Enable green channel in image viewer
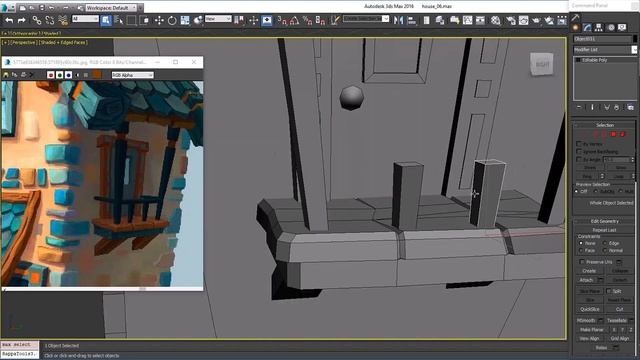The height and width of the screenshot is (360, 640). (x=60, y=75)
